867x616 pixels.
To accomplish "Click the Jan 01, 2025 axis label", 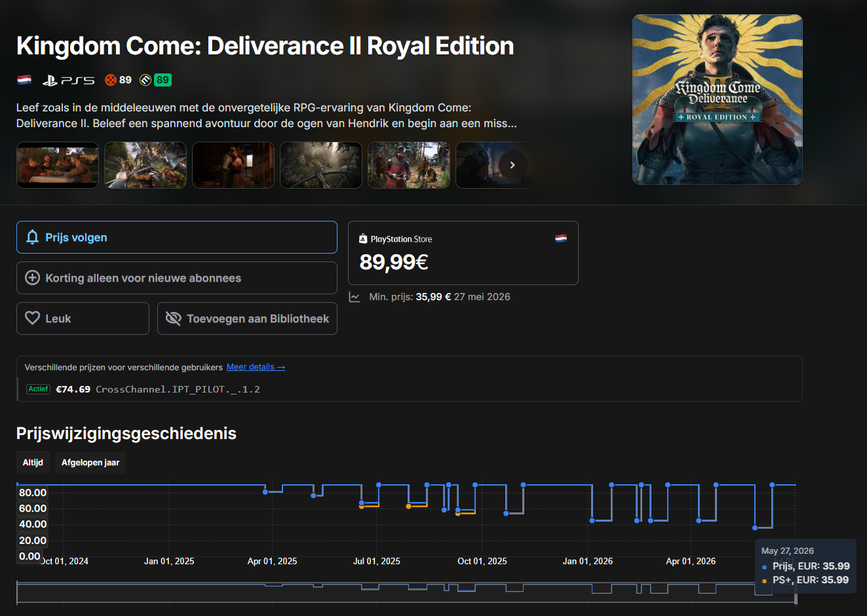I will [x=169, y=561].
